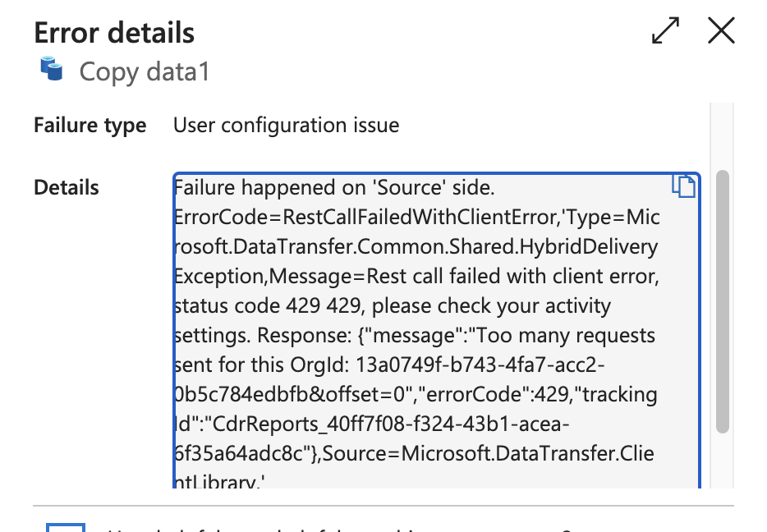Click the scrollbar track above the thumb
The width and height of the screenshot is (767, 532).
723,136
